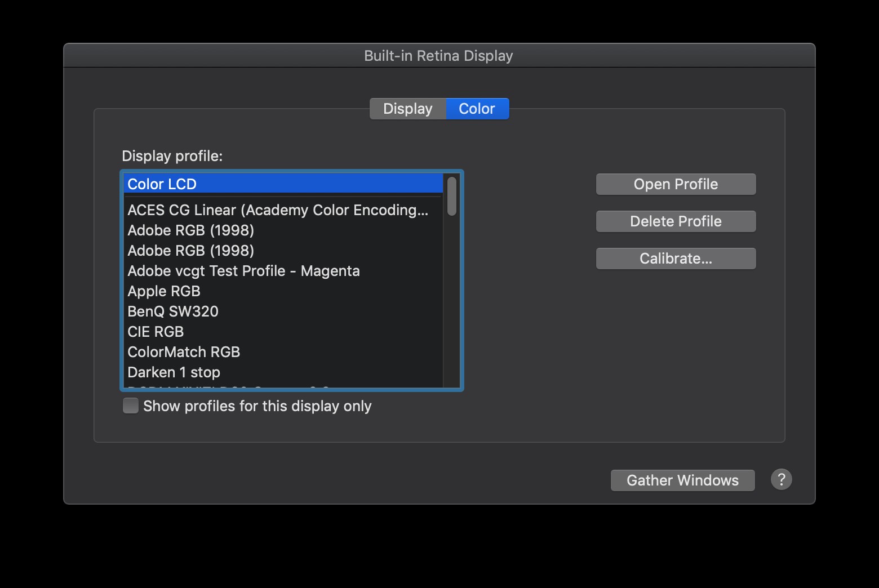Select the Color tab
The image size is (879, 588).
(x=477, y=108)
